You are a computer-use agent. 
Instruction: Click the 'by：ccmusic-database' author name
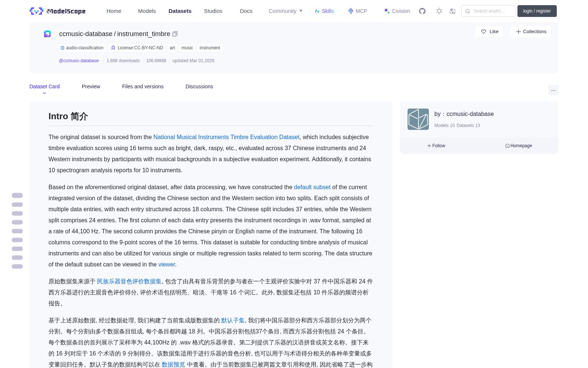point(464,114)
